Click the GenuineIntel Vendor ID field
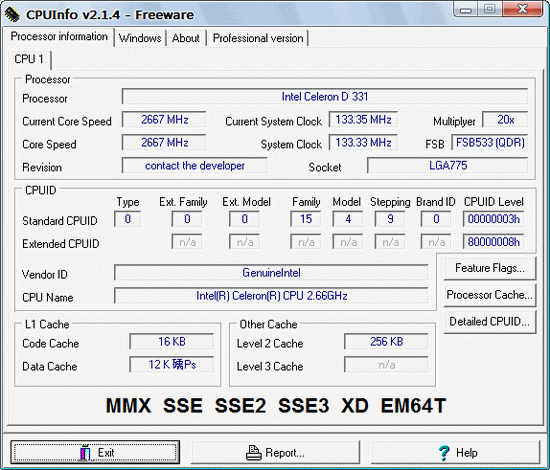 pos(271,273)
